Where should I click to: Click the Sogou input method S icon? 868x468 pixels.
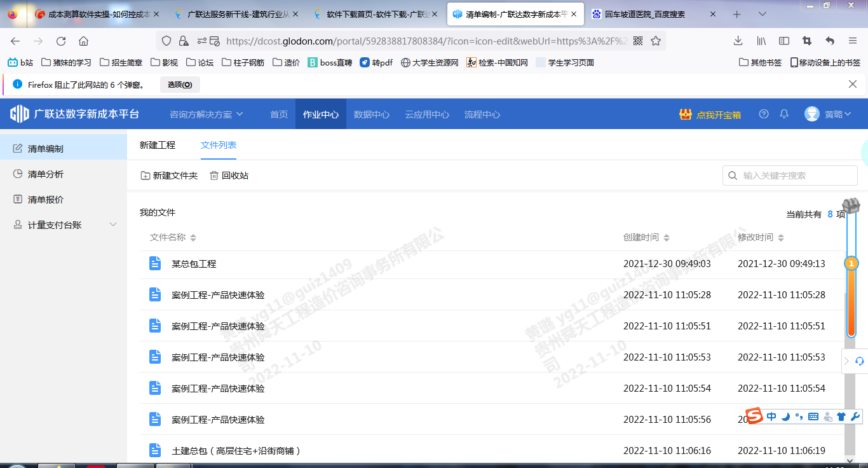(754, 416)
